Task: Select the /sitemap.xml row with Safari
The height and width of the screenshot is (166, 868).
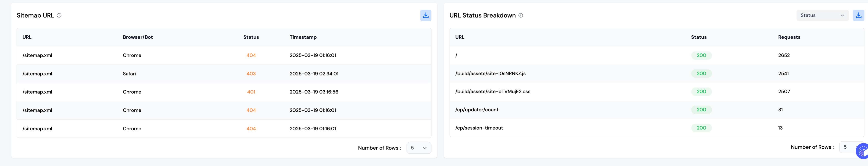Action: (224, 74)
